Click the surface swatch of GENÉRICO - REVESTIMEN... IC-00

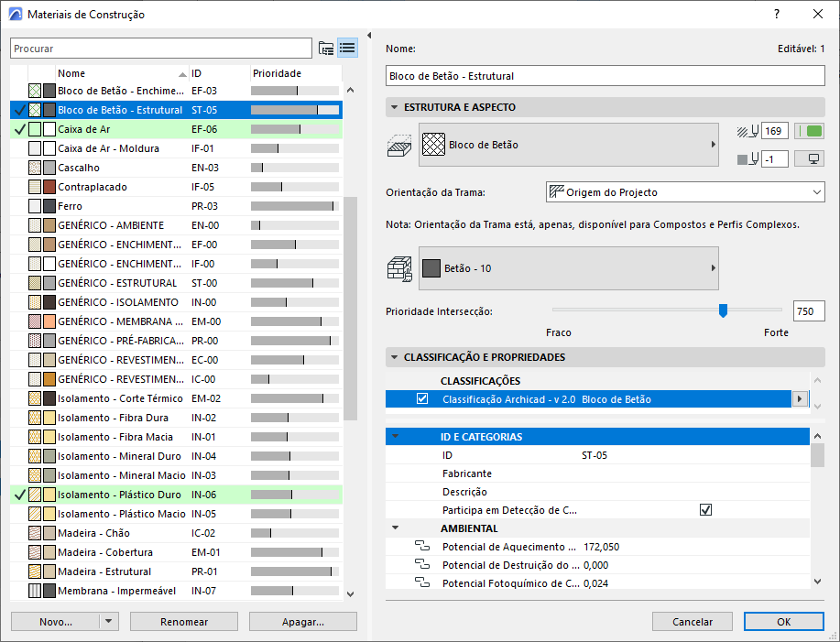click(49, 379)
